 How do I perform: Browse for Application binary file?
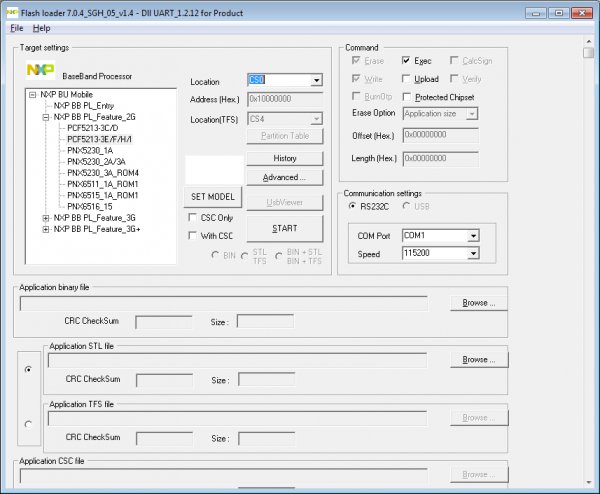pos(479,303)
